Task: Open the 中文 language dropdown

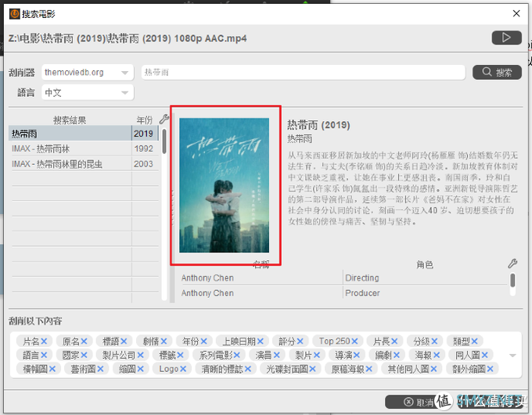Action: coord(88,92)
